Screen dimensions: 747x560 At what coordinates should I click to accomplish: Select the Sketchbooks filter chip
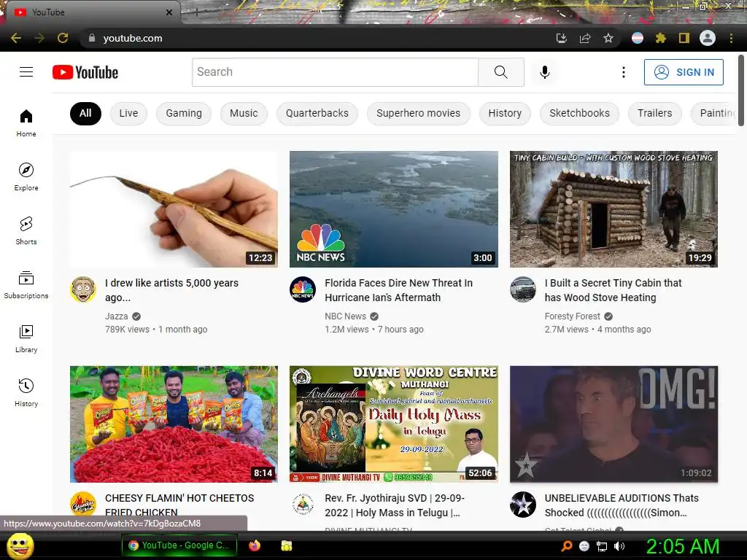(x=579, y=113)
